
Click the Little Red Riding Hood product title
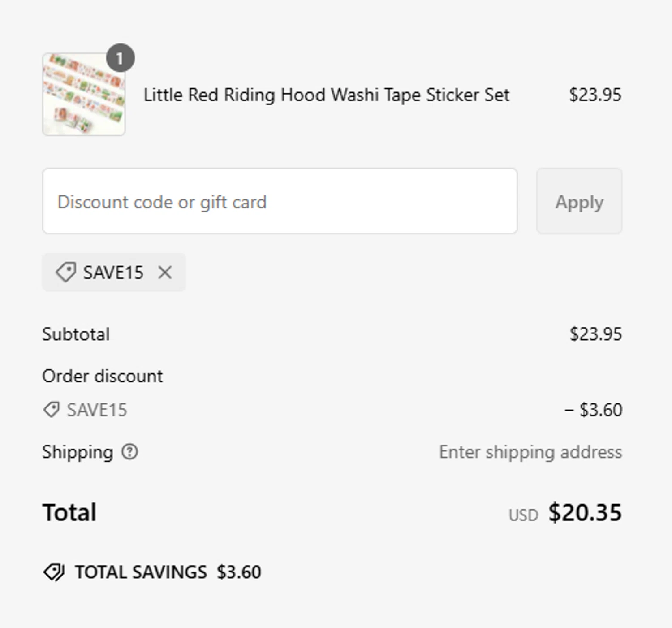(x=326, y=95)
